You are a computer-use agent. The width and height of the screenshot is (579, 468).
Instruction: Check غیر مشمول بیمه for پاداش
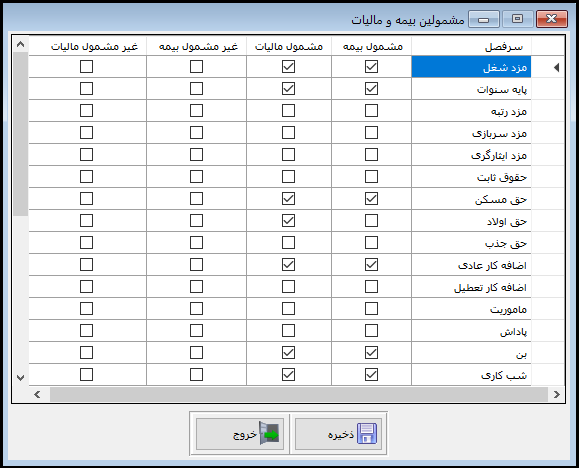point(196,331)
